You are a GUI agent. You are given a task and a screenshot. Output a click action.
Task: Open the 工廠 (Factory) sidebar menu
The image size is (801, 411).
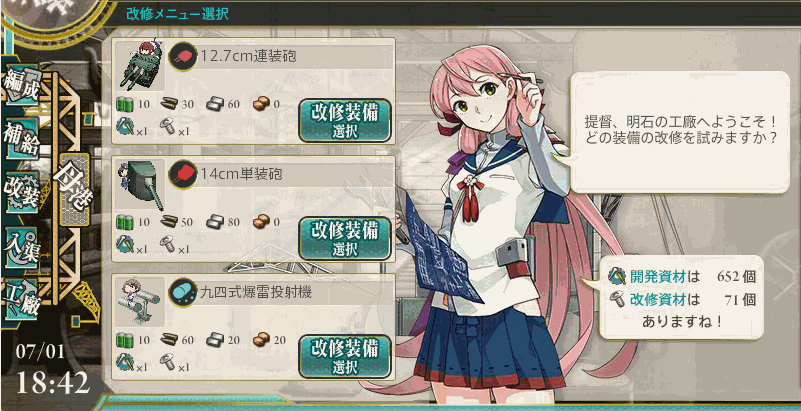(x=21, y=301)
